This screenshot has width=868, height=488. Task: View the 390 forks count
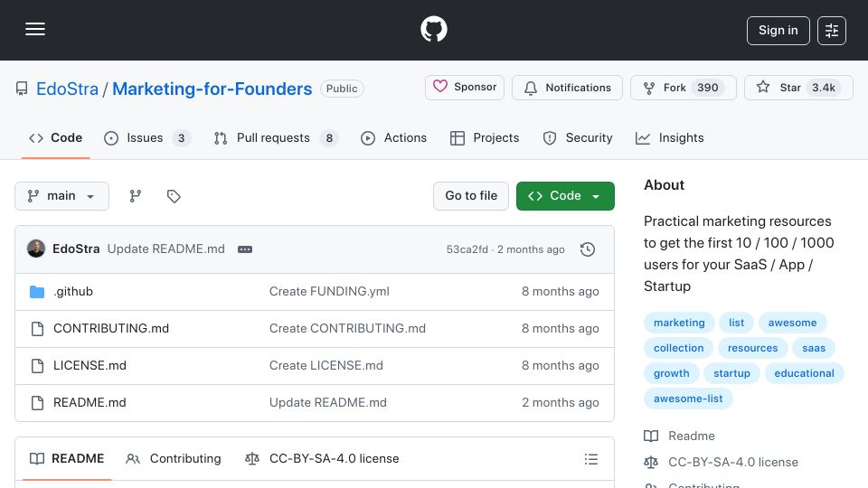(x=707, y=88)
